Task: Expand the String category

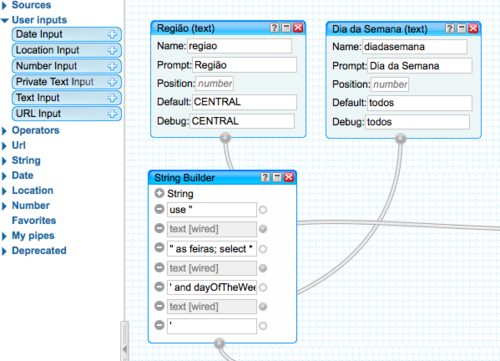Action: pos(4,161)
